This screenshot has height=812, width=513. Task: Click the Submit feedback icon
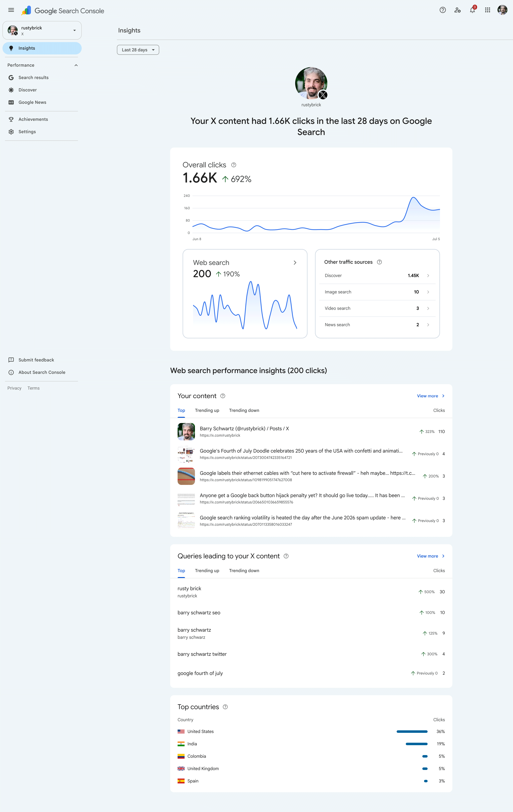tap(11, 360)
